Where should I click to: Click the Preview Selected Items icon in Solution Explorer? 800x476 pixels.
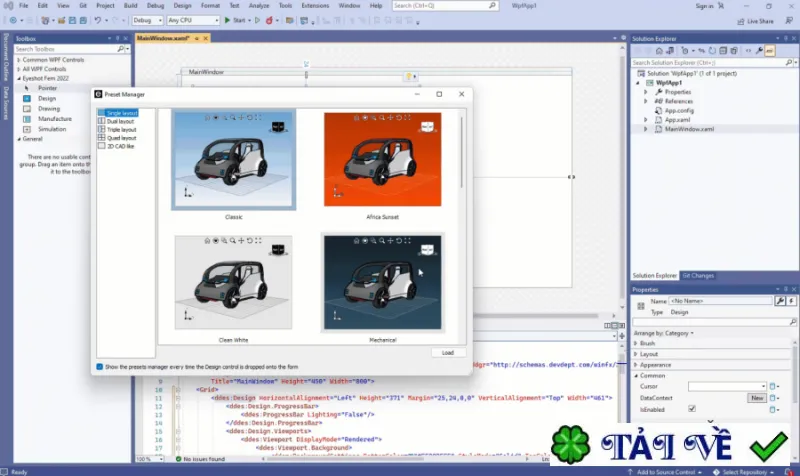(x=769, y=51)
